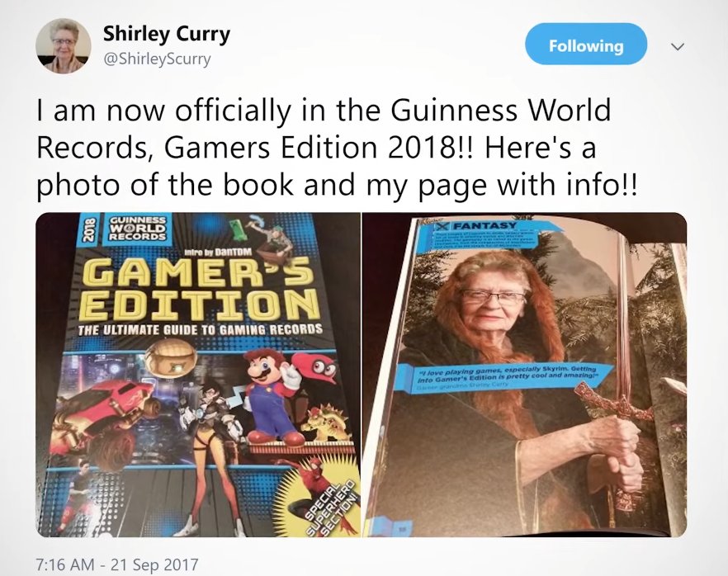Screen dimensions: 728x576
Task: Open the Fantasy page photo with sword
Action: pos(524,375)
